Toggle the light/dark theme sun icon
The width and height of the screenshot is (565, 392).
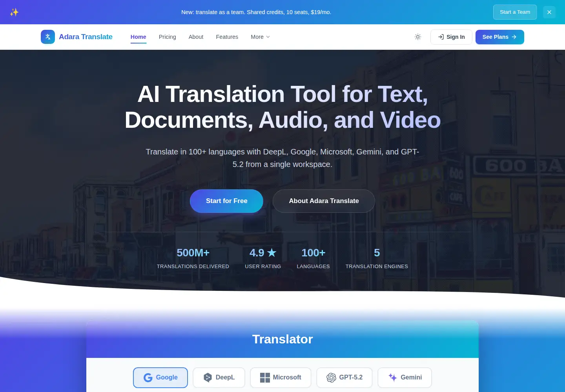[x=418, y=37]
